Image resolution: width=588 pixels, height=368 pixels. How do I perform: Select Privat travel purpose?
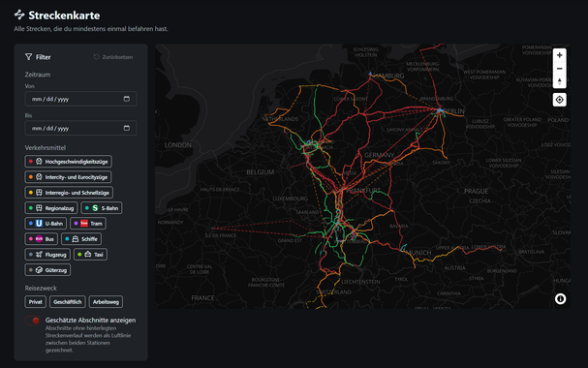pyautogui.click(x=35, y=302)
